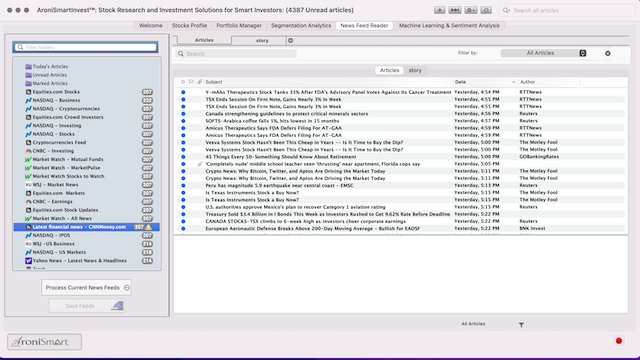Open NASDAQ - IPOS feed

51,236
